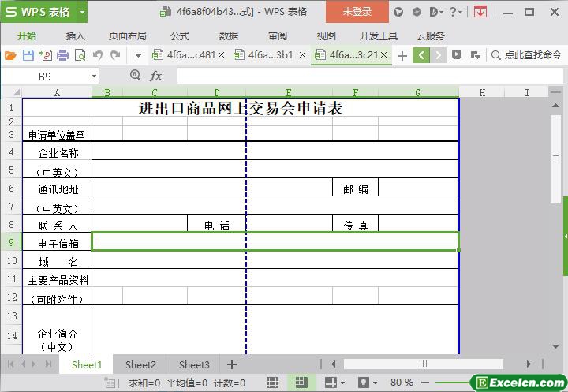
Task: Click the print preview icon
Action: click(x=80, y=55)
